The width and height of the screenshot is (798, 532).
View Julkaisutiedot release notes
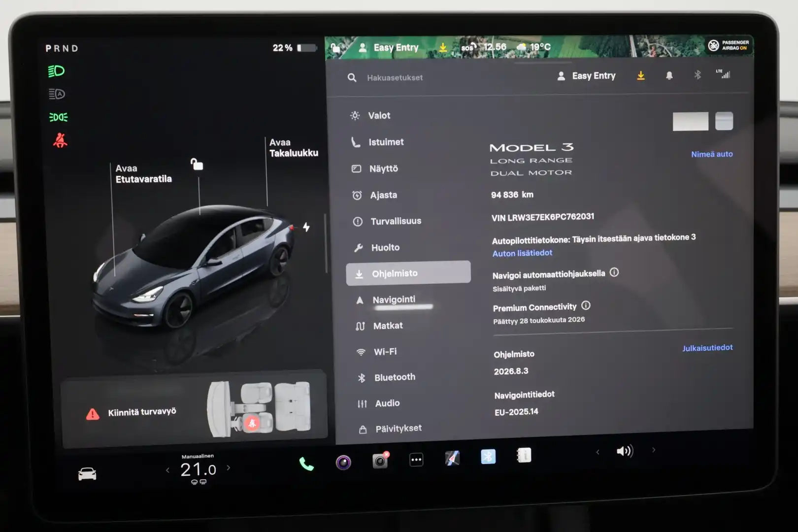[x=707, y=348]
